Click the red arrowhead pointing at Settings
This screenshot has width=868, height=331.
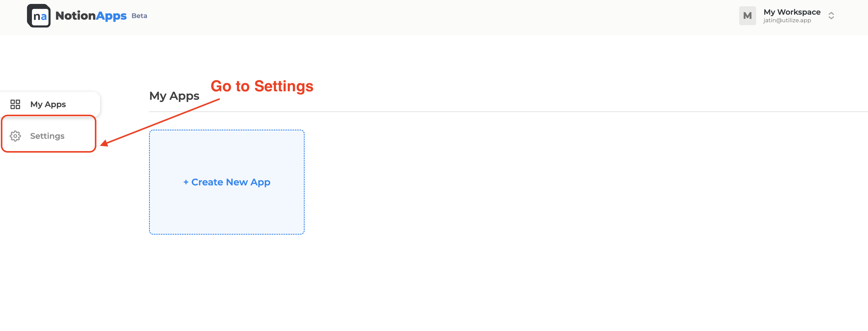105,143
